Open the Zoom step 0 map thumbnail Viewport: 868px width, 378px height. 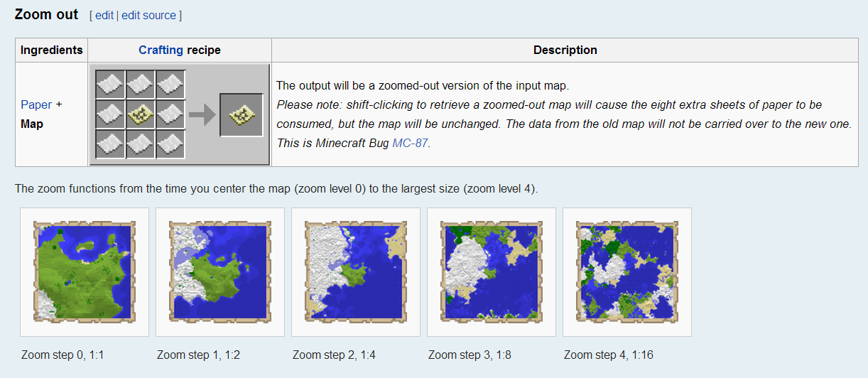(x=85, y=271)
